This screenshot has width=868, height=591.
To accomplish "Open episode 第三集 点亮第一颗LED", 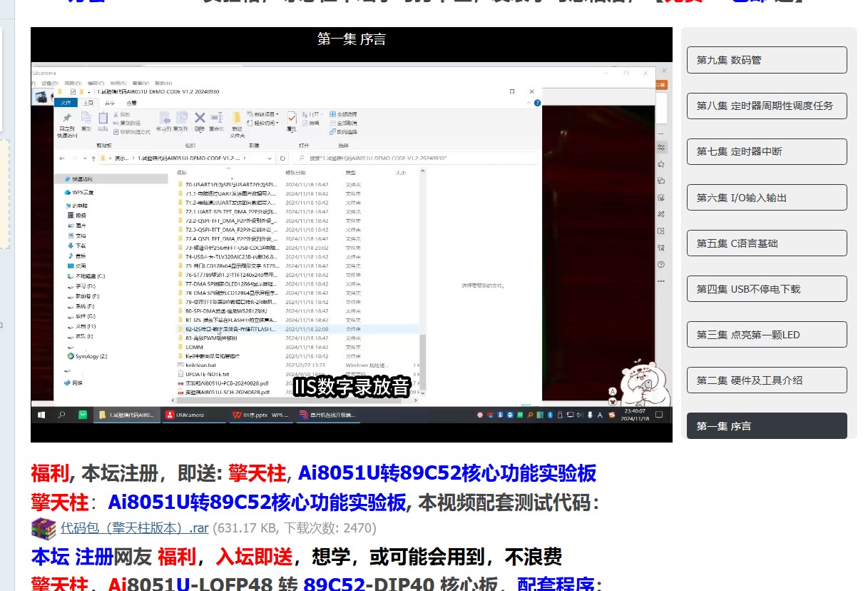I will point(767,335).
